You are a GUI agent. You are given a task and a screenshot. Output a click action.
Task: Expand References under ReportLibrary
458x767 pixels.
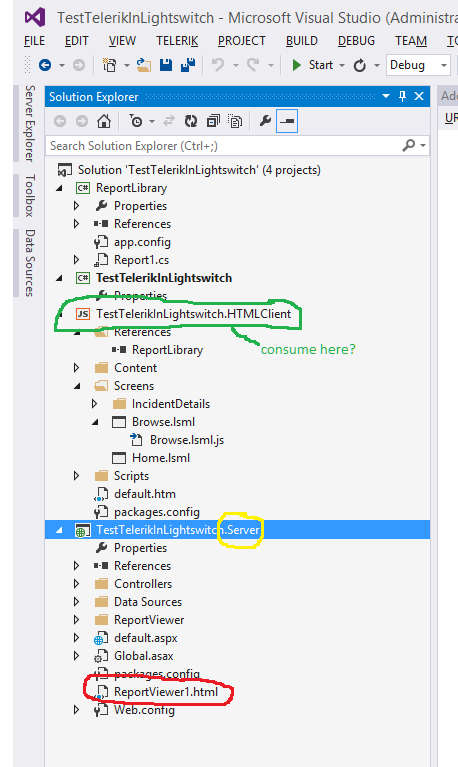[x=77, y=224]
